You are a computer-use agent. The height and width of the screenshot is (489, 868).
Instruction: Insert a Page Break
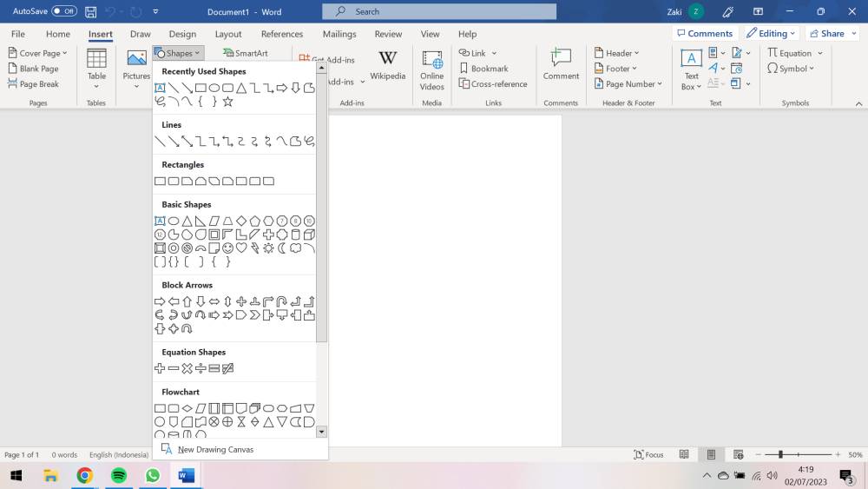[x=33, y=84]
